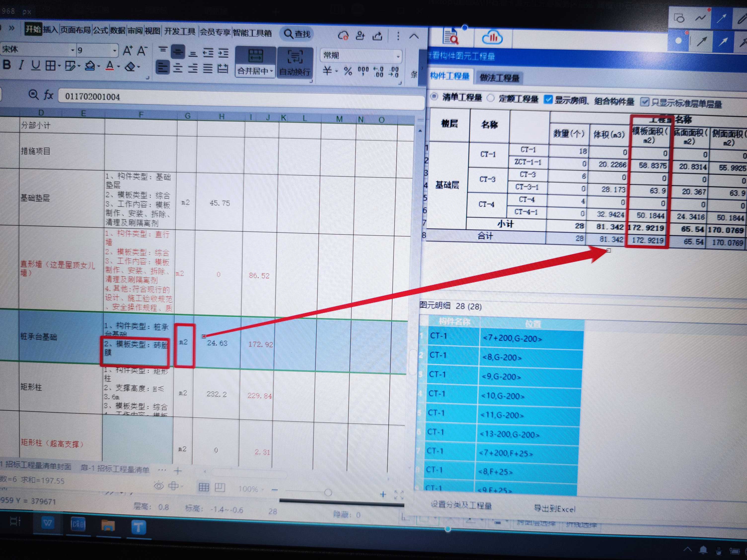This screenshot has width=747, height=560.
Task: Click the formula bar showing 011702001004
Action: coord(241,99)
